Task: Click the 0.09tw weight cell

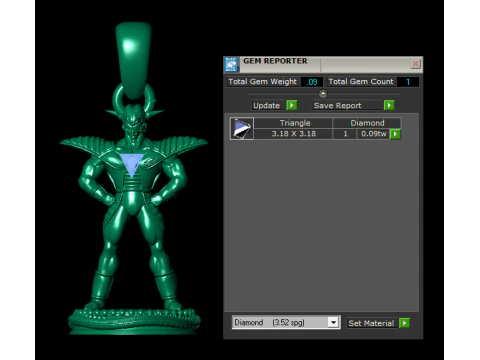Action: (373, 134)
